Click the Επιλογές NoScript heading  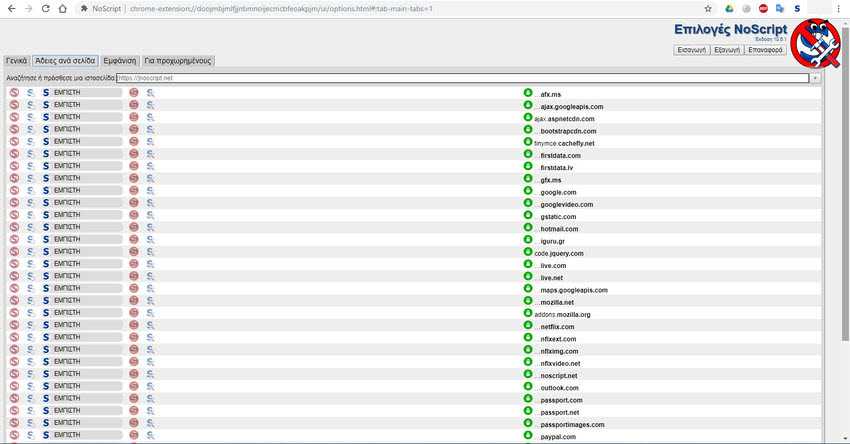(731, 29)
